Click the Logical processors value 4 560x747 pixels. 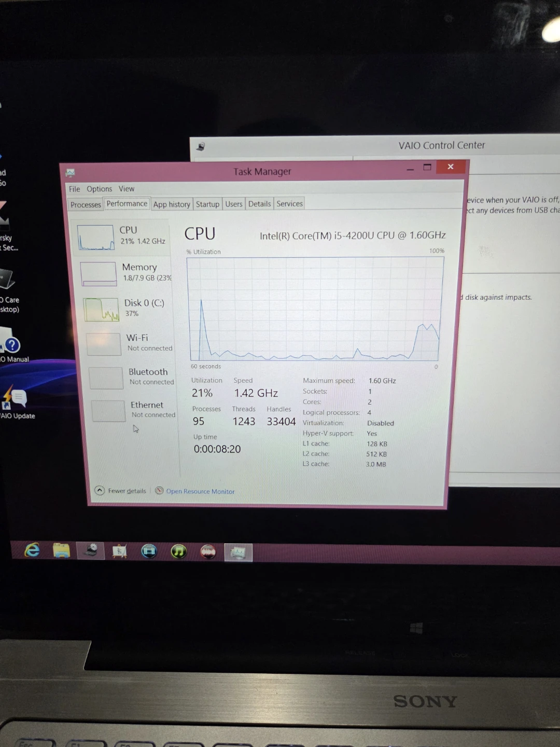[x=369, y=412]
